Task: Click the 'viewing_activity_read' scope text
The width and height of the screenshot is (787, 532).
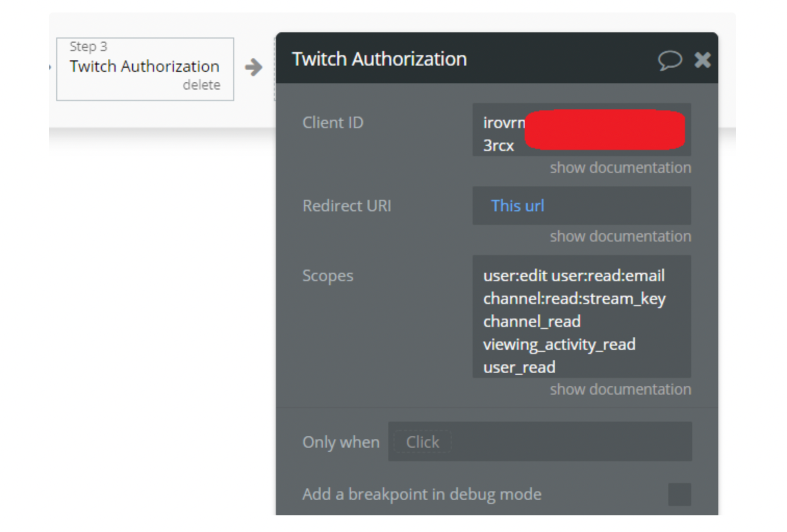Action: tap(559, 345)
